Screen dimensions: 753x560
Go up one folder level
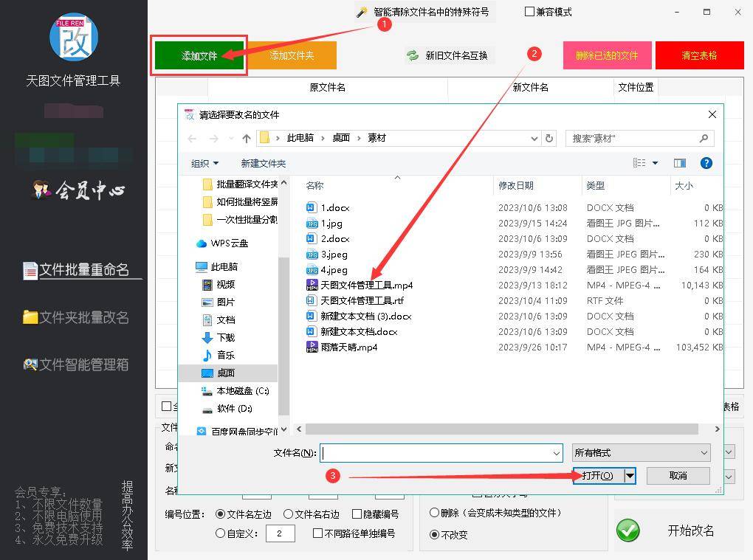click(247, 139)
